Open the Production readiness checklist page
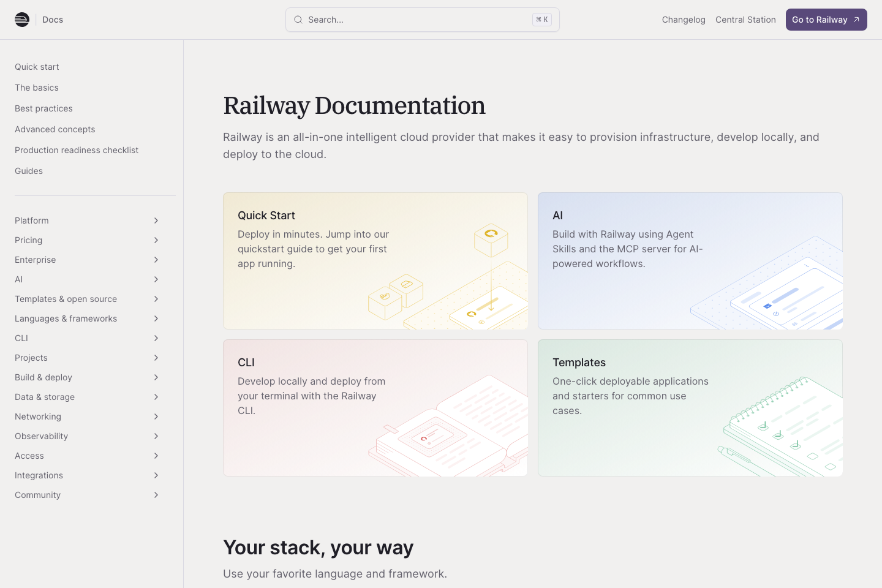This screenshot has height=588, width=882. pos(77,150)
